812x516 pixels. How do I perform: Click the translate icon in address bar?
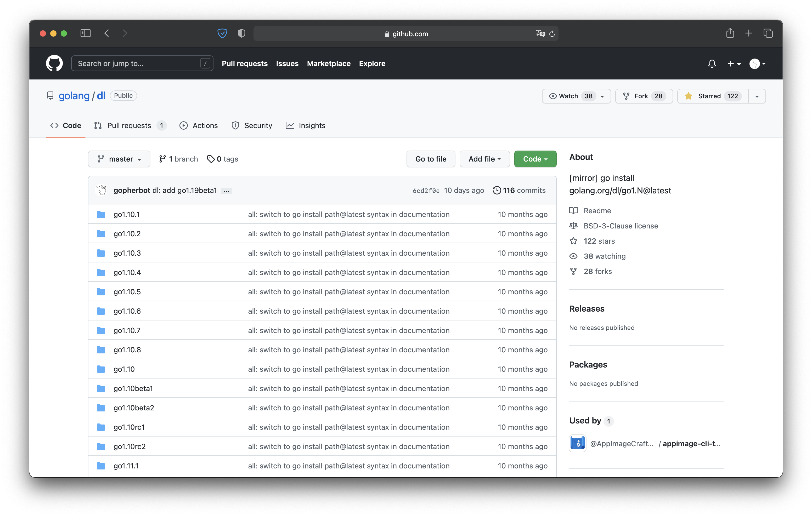540,34
